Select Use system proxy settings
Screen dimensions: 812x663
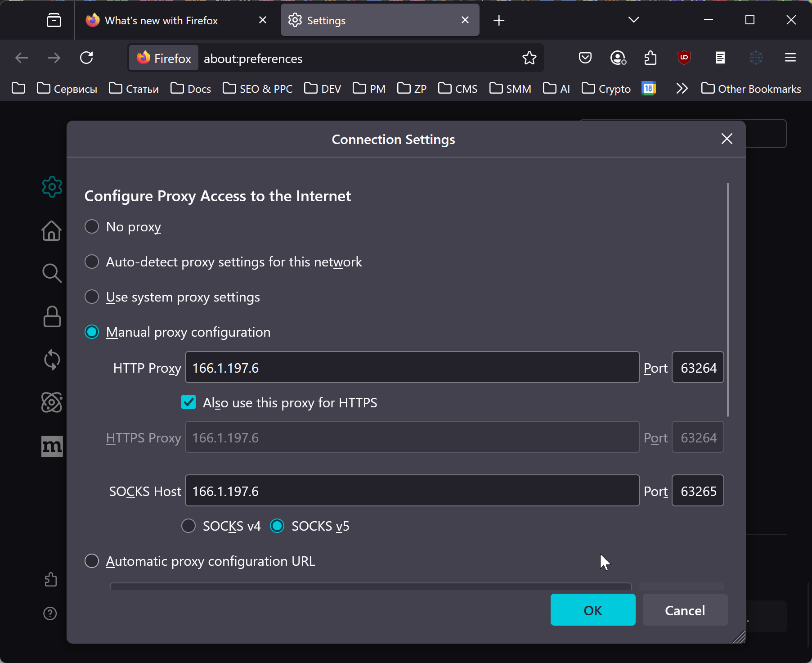tap(92, 297)
